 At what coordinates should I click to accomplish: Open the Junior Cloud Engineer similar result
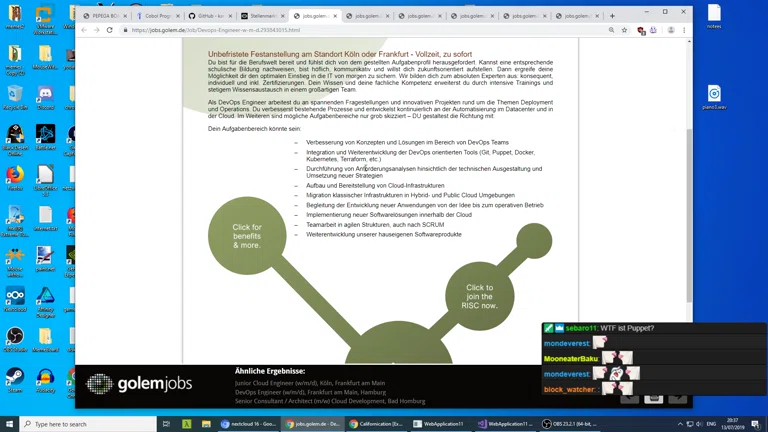click(x=310, y=383)
